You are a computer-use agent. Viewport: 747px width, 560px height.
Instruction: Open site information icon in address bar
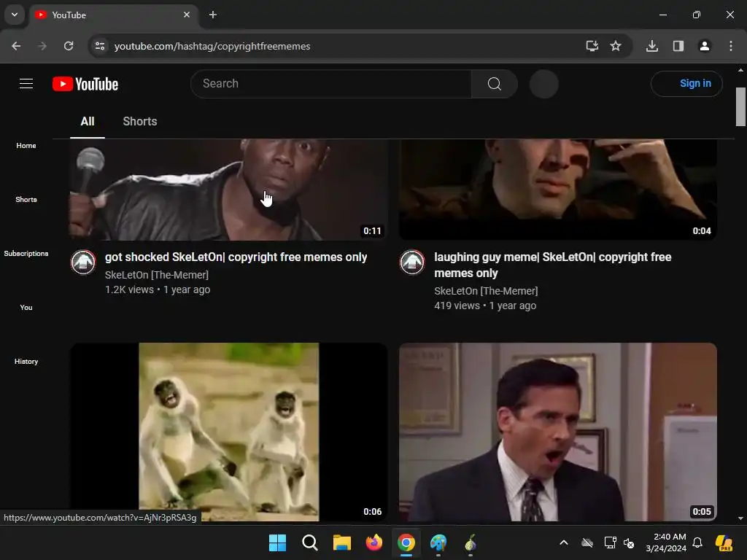click(100, 46)
